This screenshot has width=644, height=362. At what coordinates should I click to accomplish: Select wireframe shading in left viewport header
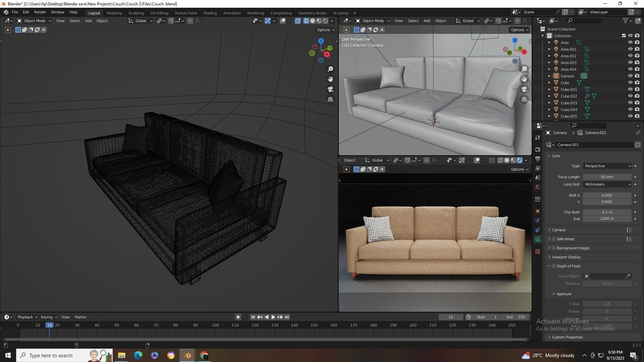point(306,21)
